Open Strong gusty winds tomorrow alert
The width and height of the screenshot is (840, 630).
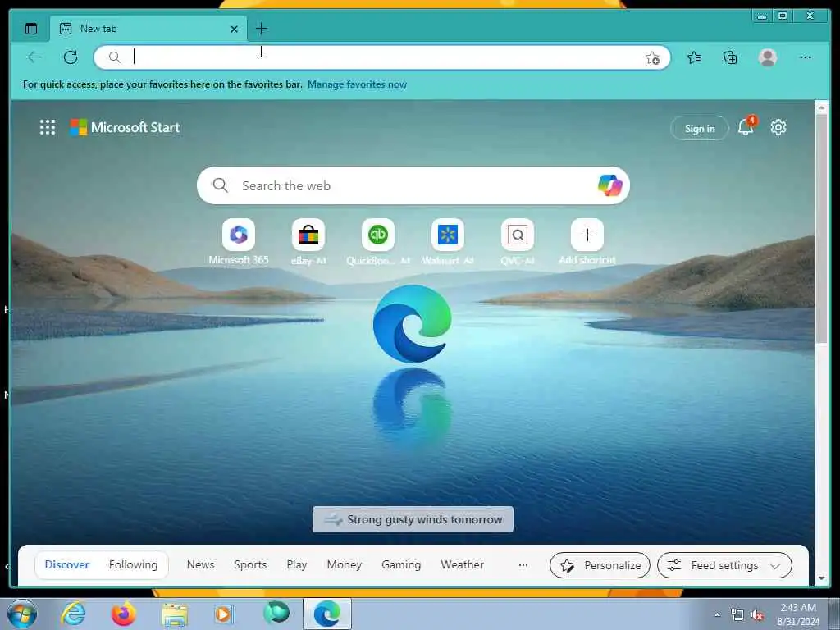pos(413,519)
